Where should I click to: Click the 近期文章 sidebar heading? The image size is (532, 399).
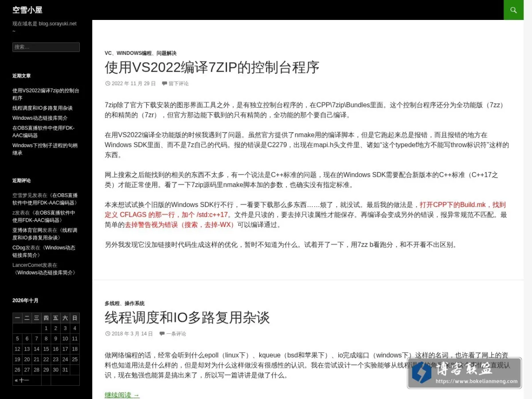[x=22, y=76]
